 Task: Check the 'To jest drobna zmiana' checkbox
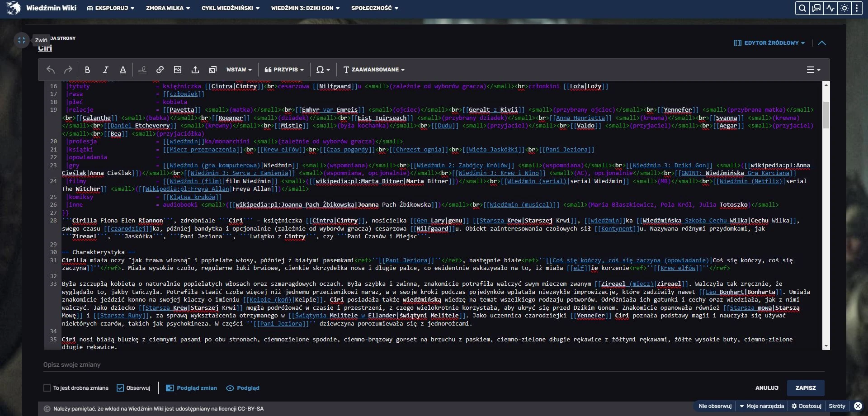point(47,388)
